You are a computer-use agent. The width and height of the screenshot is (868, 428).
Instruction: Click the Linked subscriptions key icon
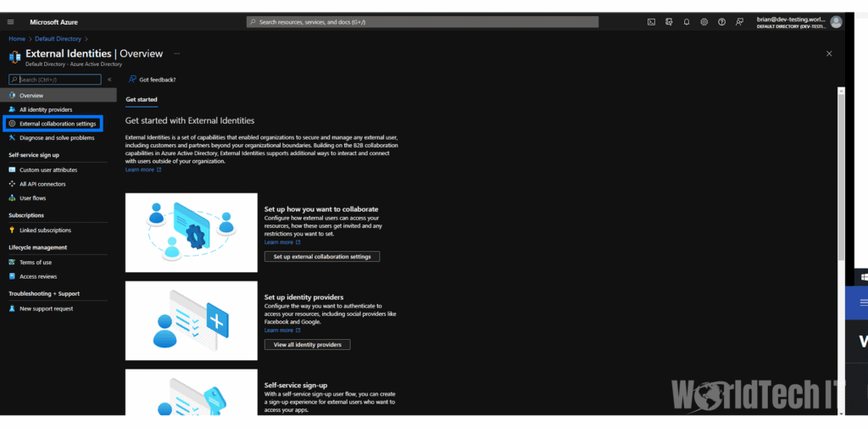12,230
